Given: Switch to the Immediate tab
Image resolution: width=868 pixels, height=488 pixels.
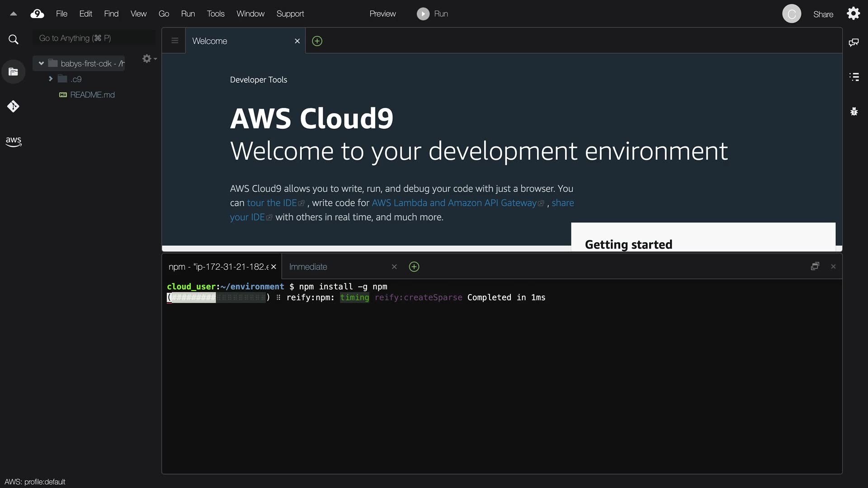Looking at the screenshot, I should coord(308,267).
